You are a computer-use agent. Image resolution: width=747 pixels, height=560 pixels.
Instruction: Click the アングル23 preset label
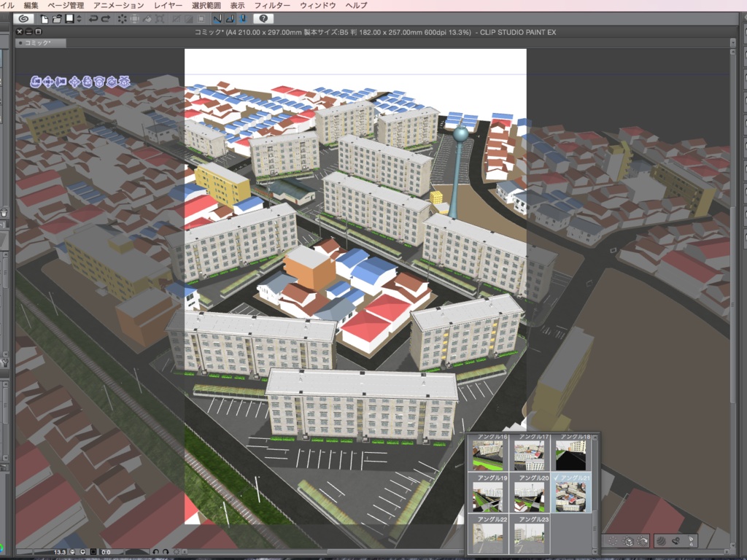click(x=535, y=518)
